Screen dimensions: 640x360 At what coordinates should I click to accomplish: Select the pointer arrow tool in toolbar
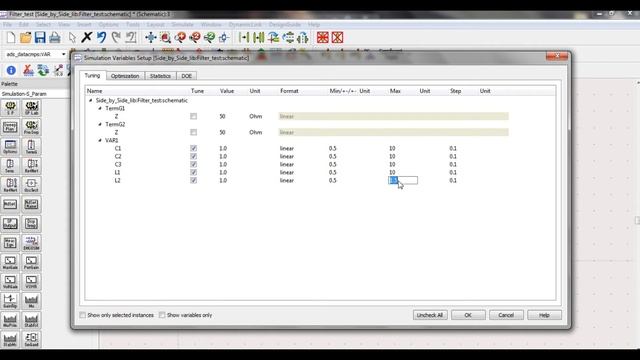coord(72,38)
